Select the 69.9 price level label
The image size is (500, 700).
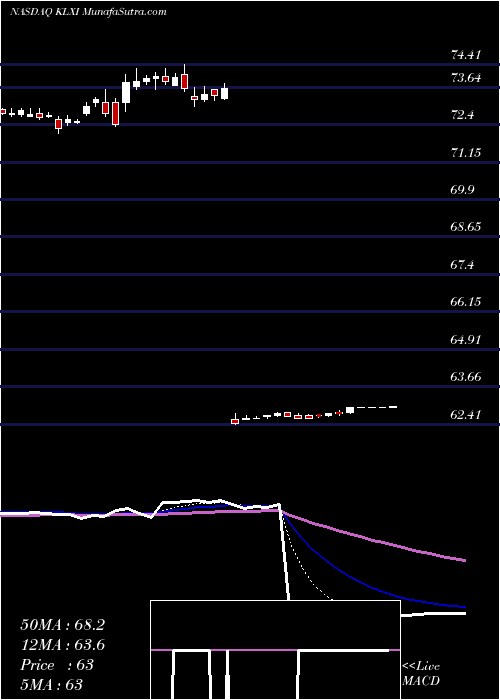click(x=462, y=190)
